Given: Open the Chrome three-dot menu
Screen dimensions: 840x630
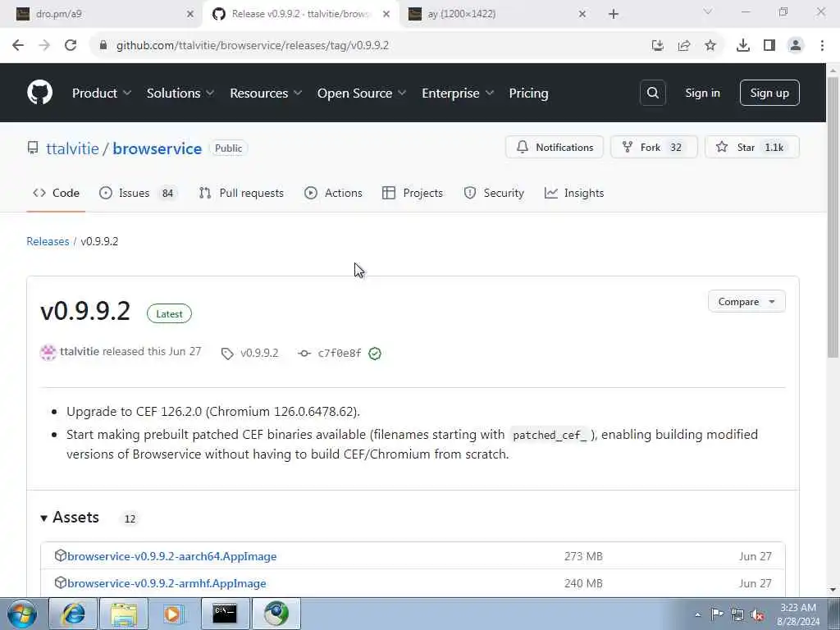Looking at the screenshot, I should 822,46.
